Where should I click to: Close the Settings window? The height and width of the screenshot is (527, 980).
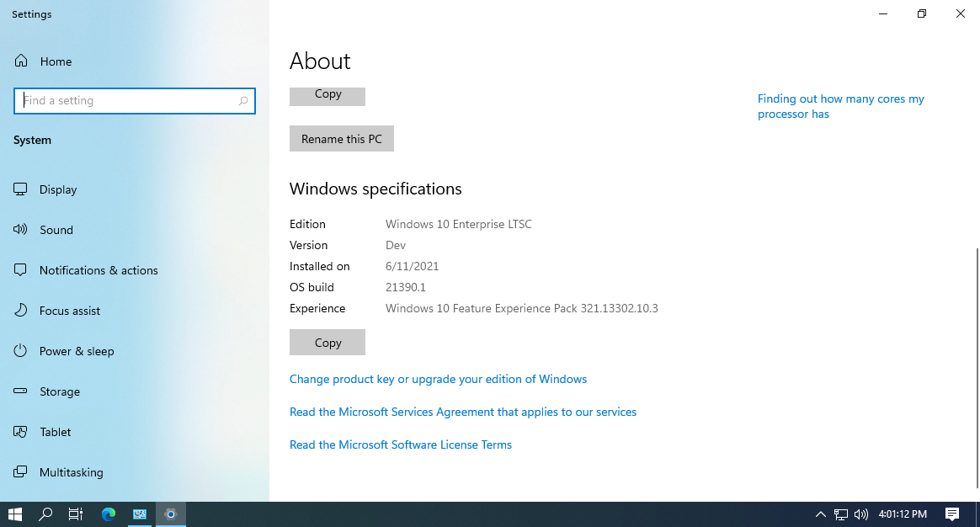tap(961, 13)
